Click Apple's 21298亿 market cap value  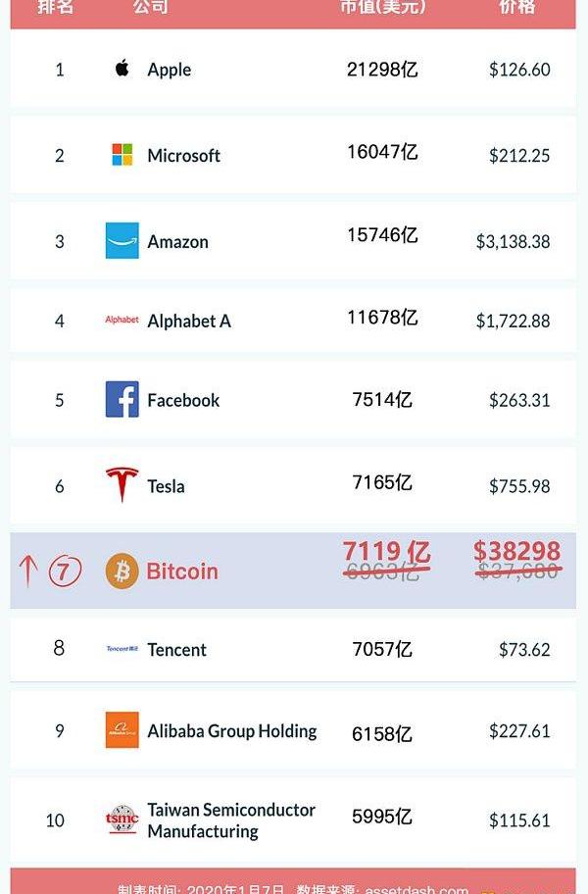[x=382, y=70]
